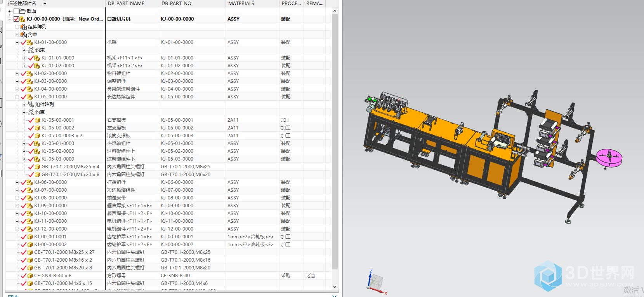644x297 pixels.
Task: Click the part icon of GB-T70.1-2000,M8x25 x 4
Action: coord(37,167)
